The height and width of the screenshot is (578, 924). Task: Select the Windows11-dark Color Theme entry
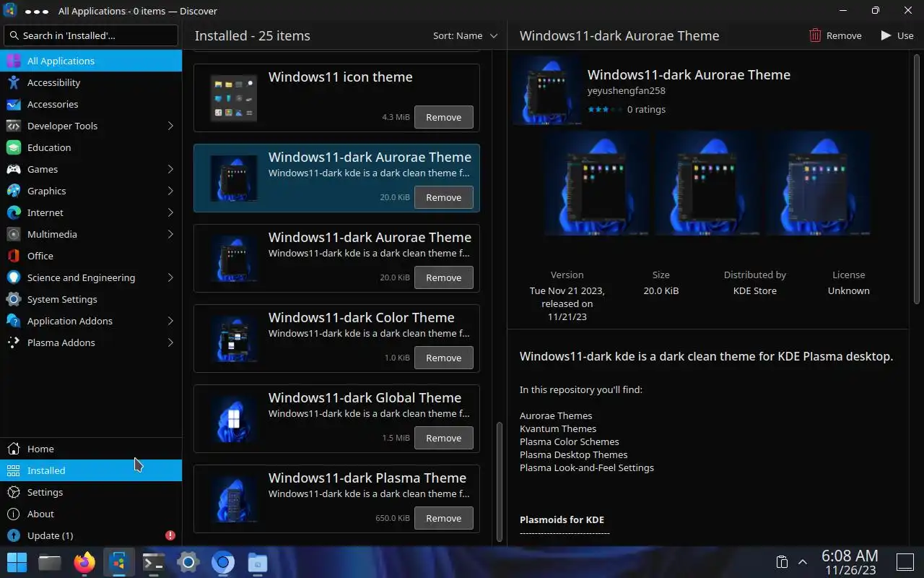click(336, 338)
